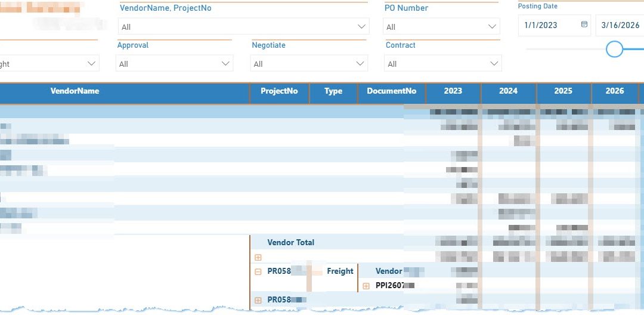The height and width of the screenshot is (315, 644).
Task: Select the Vendor Total row label
Action: point(291,242)
